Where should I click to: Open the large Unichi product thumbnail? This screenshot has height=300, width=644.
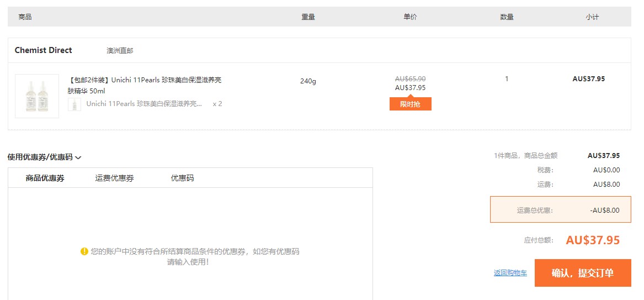click(x=37, y=96)
